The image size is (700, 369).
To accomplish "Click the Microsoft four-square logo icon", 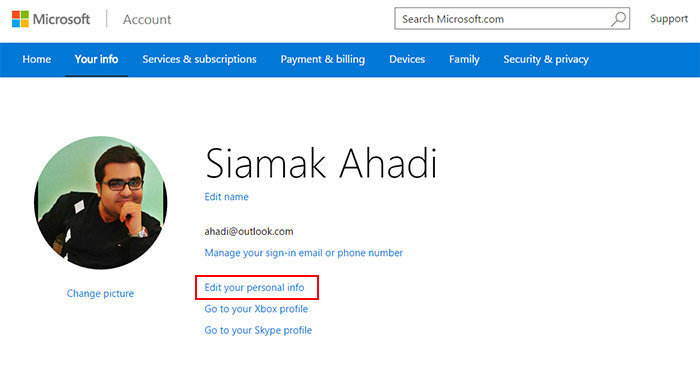I will click(x=20, y=19).
